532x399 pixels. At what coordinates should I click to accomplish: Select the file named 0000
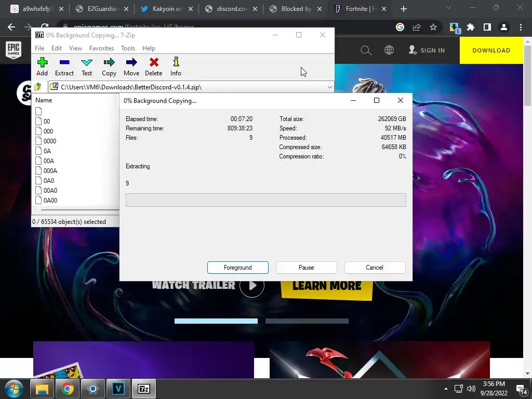coord(46,141)
